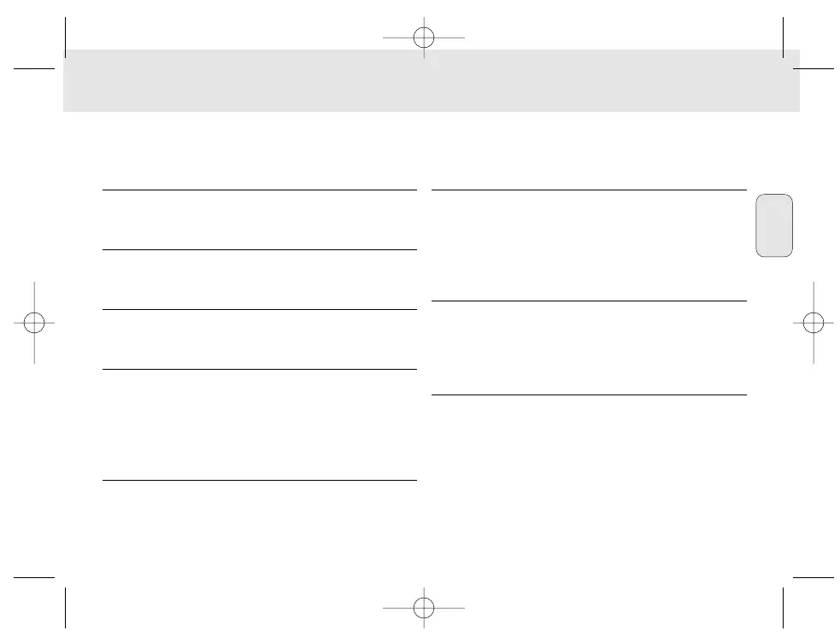Click the top center registration crosshair mark

coord(424,38)
